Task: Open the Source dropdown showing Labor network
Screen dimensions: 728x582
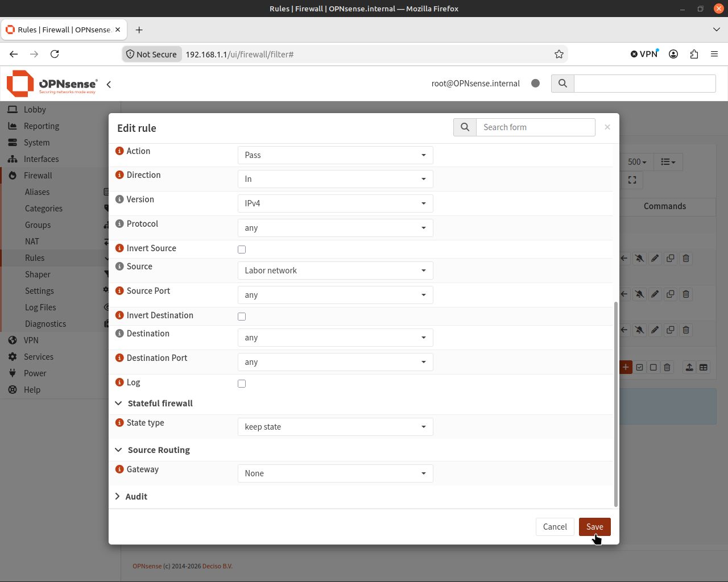Action: [x=335, y=271]
